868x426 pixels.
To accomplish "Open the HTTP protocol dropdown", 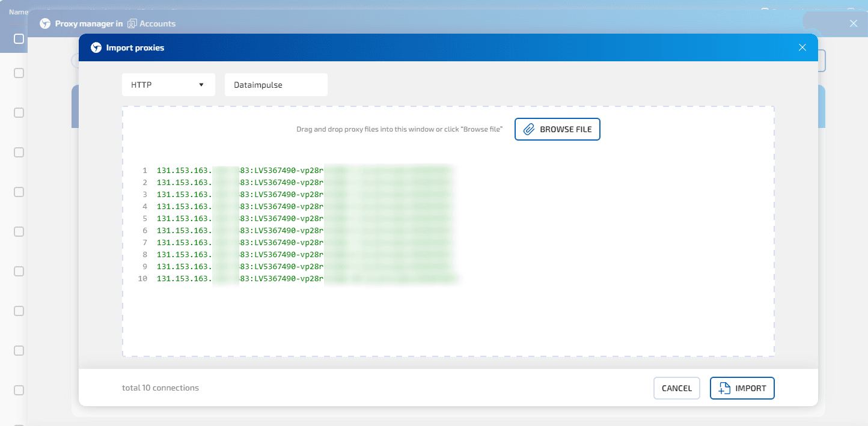I will tap(168, 85).
